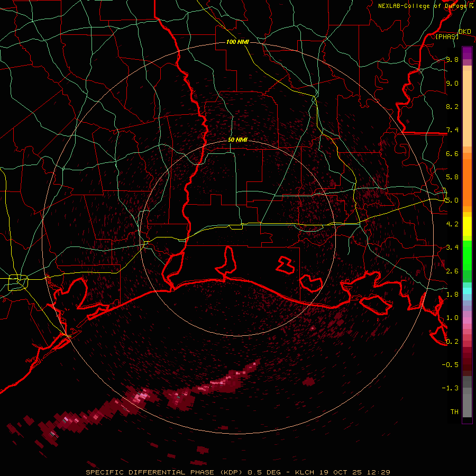Pick the cyan color bar segment
This screenshot has height=476, width=476.
coord(467,291)
